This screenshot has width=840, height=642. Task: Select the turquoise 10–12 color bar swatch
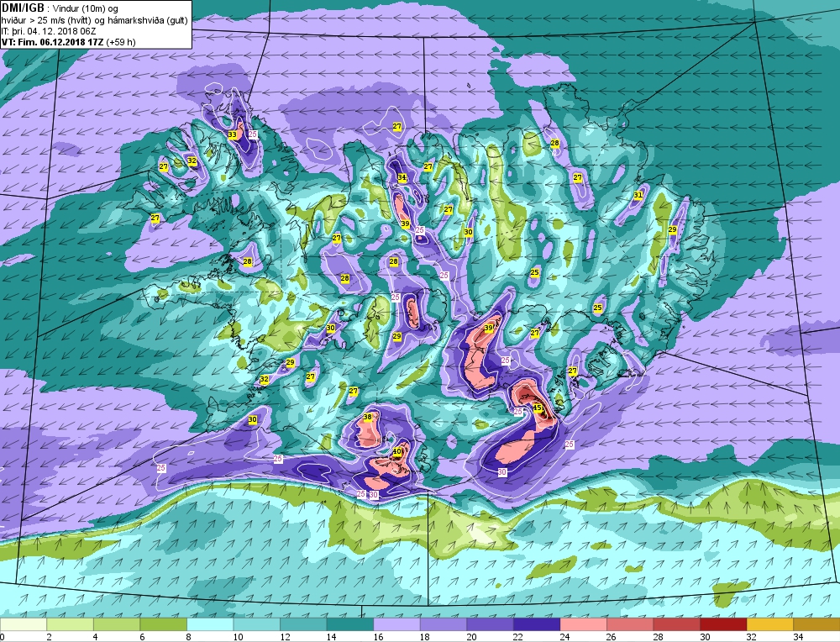(x=256, y=624)
